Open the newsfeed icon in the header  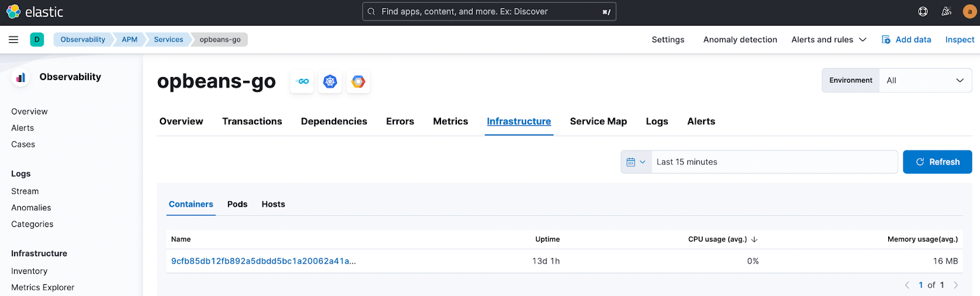pos(946,12)
